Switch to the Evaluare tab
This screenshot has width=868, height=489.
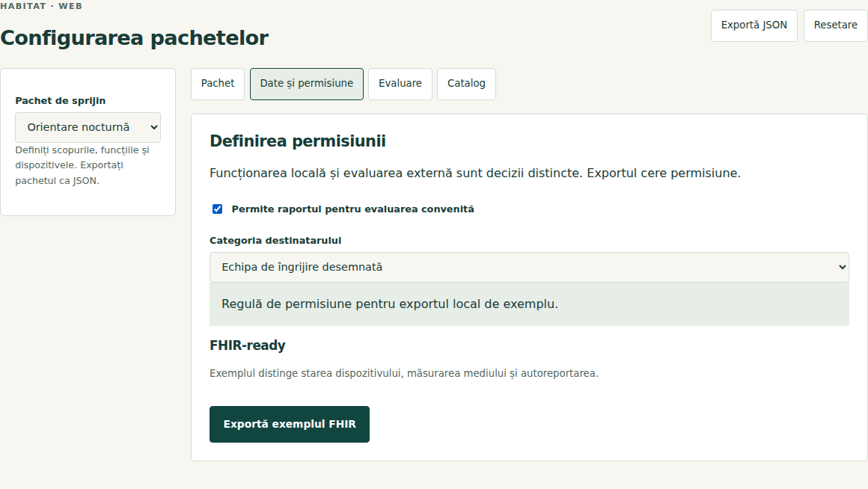[400, 84]
